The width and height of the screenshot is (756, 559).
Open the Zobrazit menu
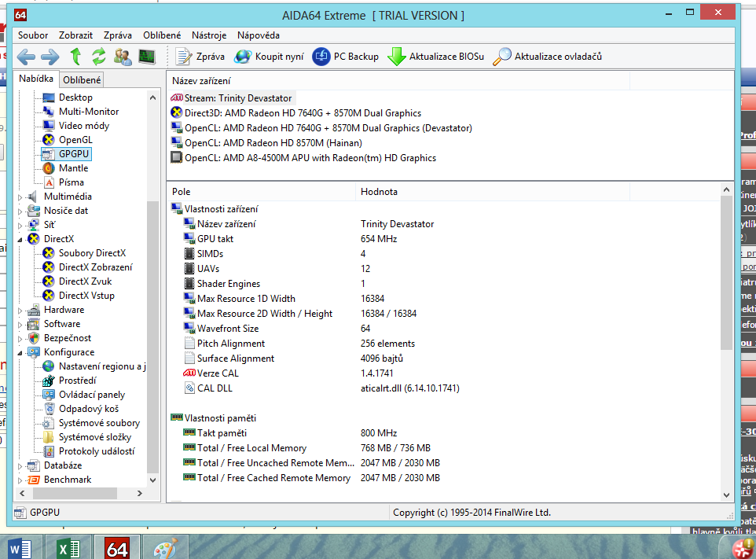click(x=75, y=35)
